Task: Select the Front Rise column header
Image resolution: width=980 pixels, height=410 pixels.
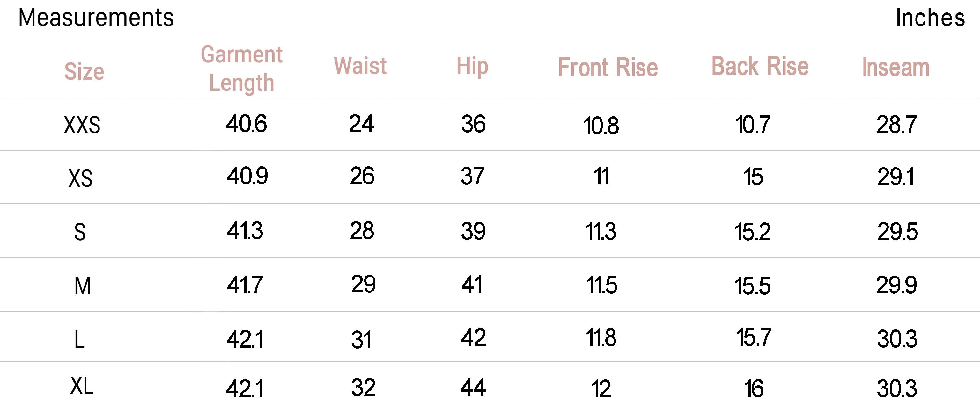Action: coord(608,68)
